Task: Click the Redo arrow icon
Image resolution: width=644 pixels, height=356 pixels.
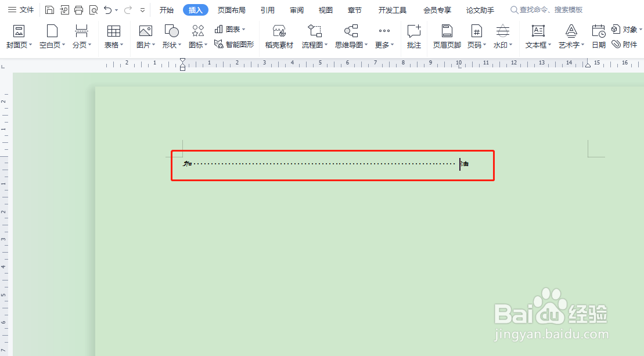Action: [x=128, y=10]
